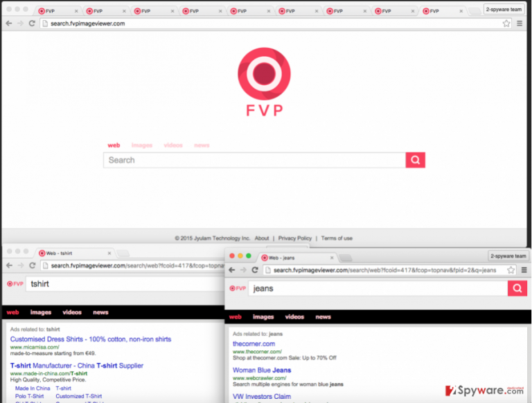The height and width of the screenshot is (403, 532).
Task: Bookmark star in the jeans window
Action: [511, 270]
